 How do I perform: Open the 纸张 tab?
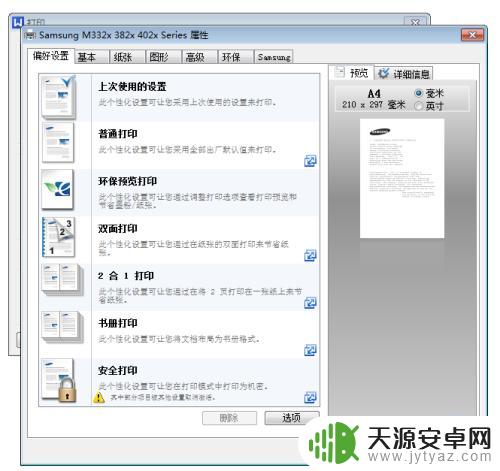(128, 57)
